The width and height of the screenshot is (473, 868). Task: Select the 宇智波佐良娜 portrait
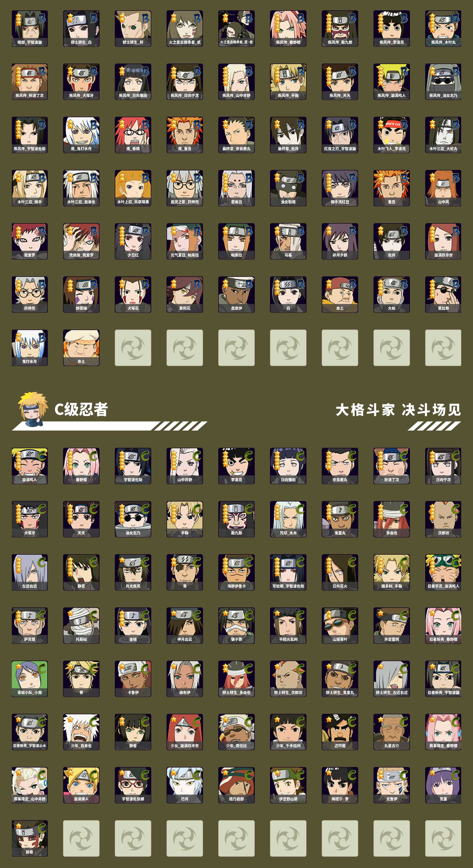(133, 785)
